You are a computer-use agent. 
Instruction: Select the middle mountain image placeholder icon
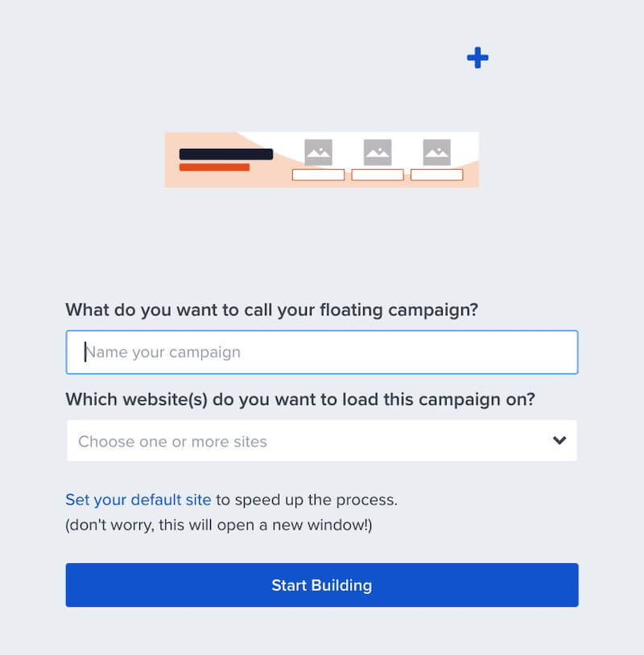[x=378, y=151]
